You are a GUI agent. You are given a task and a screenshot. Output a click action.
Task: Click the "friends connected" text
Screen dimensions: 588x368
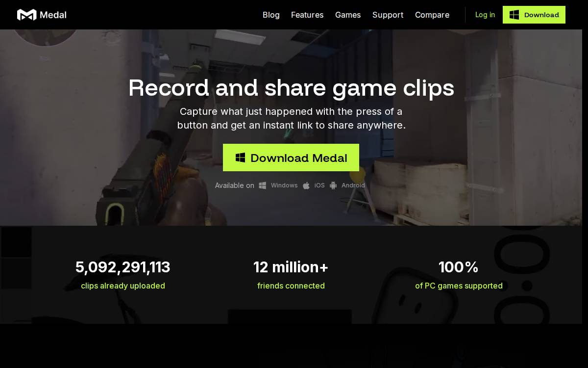(291, 286)
